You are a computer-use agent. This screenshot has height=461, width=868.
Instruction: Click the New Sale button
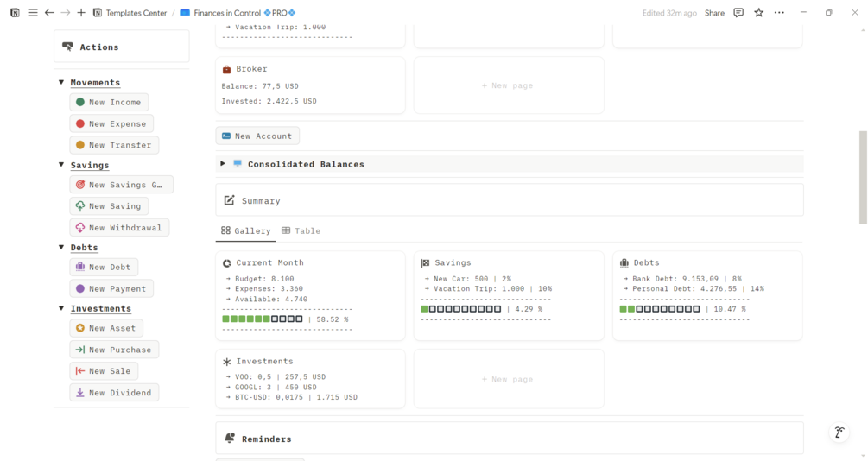pos(104,371)
